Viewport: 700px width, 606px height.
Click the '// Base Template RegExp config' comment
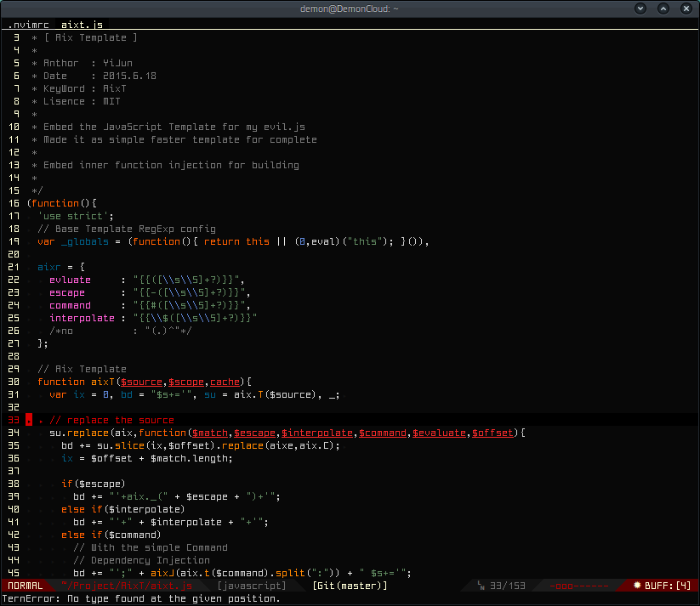(x=127, y=229)
